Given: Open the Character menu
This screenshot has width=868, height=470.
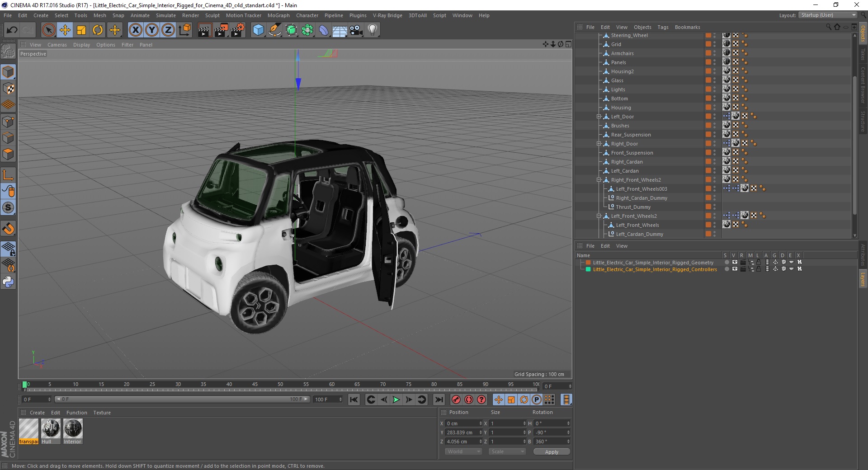Looking at the screenshot, I should (307, 15).
